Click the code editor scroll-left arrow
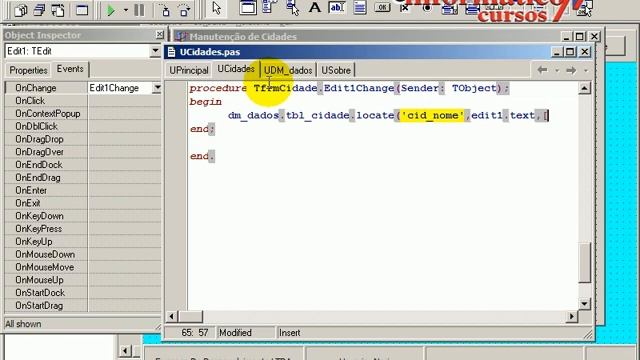Screen dimensions: 640x360 point(172,316)
